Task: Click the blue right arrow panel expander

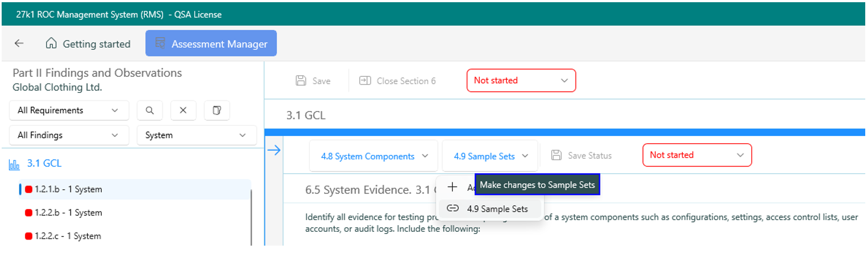Action: click(274, 150)
